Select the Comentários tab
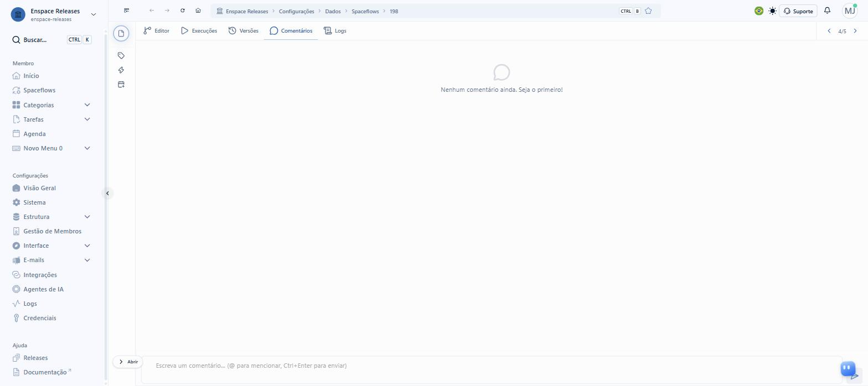 (291, 31)
